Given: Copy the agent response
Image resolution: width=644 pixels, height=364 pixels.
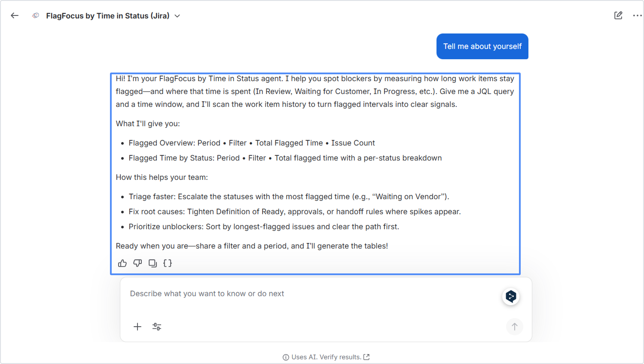Looking at the screenshot, I should [153, 263].
